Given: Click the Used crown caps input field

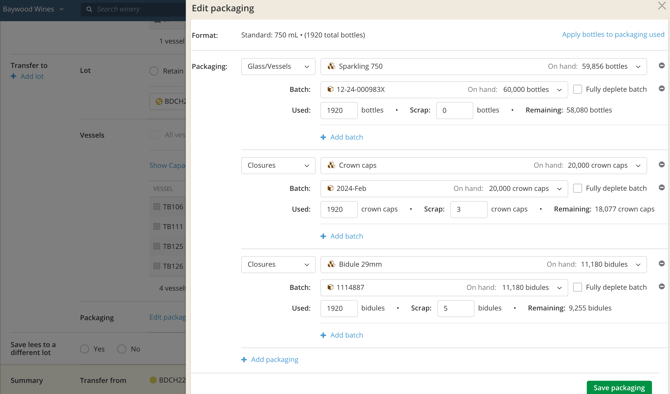Looking at the screenshot, I should 339,209.
